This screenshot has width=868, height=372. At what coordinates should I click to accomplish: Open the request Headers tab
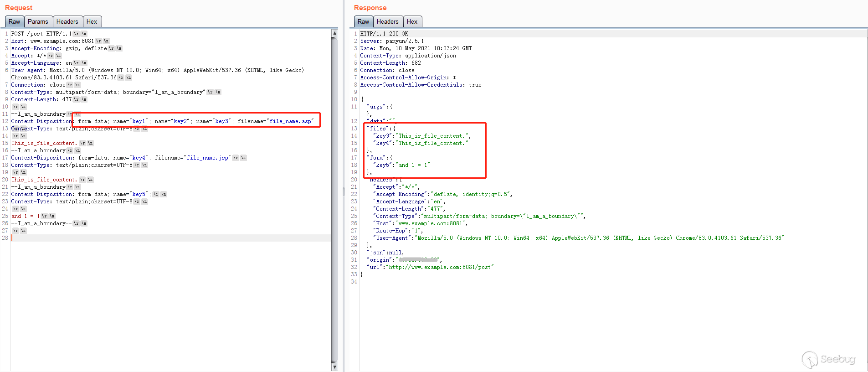(x=67, y=21)
